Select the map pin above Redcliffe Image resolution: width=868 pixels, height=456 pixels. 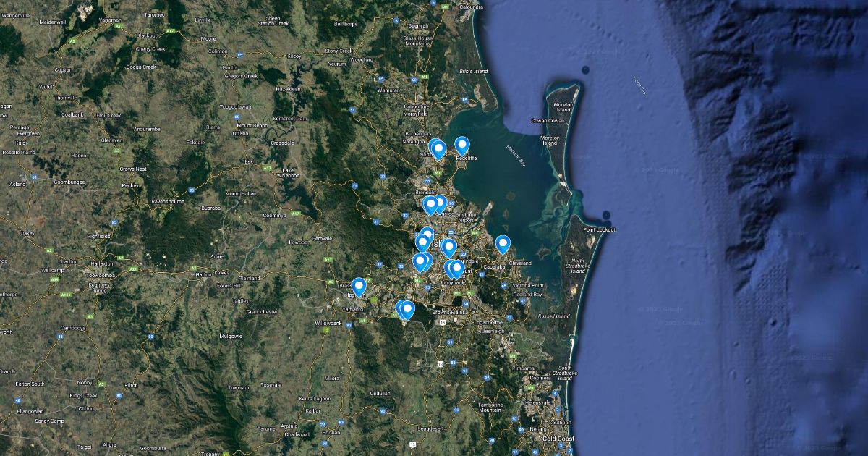(x=462, y=147)
